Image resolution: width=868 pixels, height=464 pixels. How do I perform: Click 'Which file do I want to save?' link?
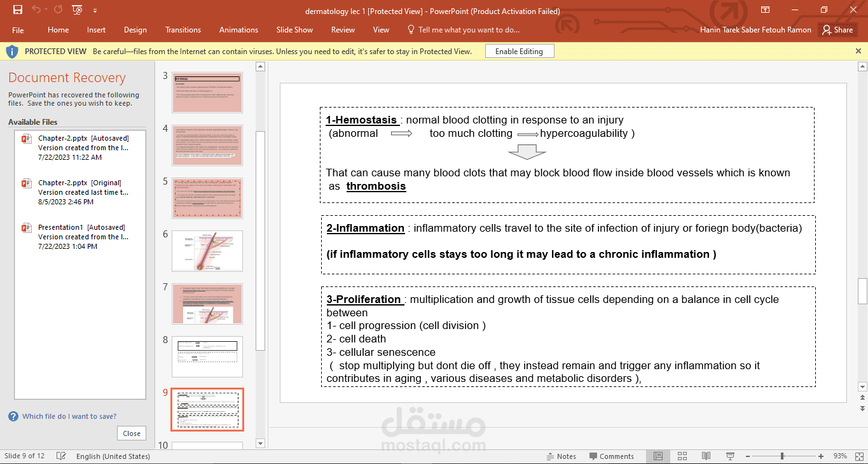tap(69, 416)
